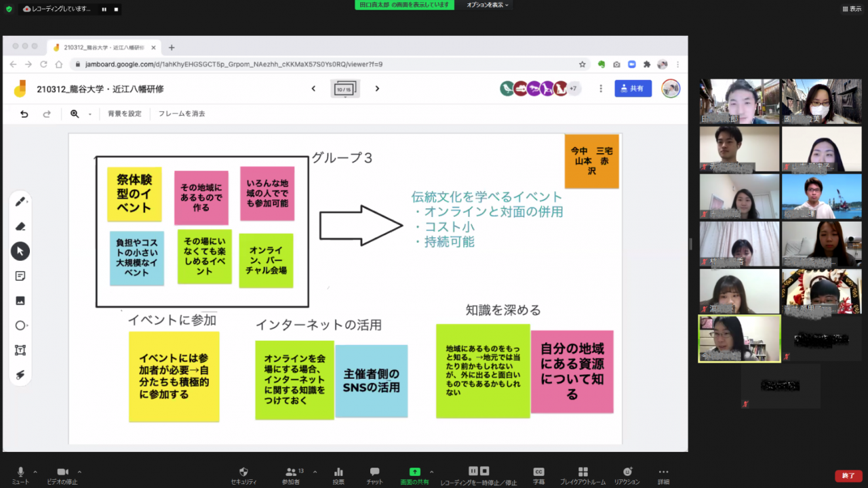Image resolution: width=868 pixels, height=488 pixels.
Task: Toggle video stop button in Zoom
Action: pos(62,473)
